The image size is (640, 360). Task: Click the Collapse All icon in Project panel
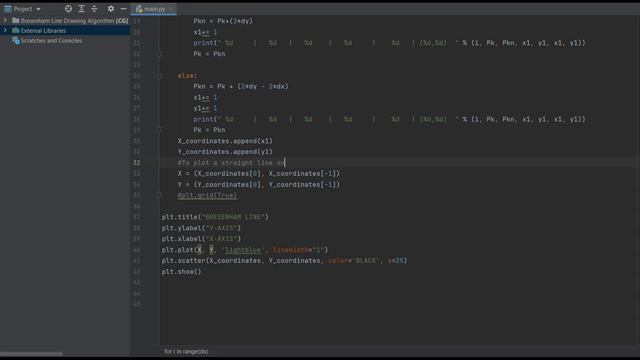(x=94, y=9)
